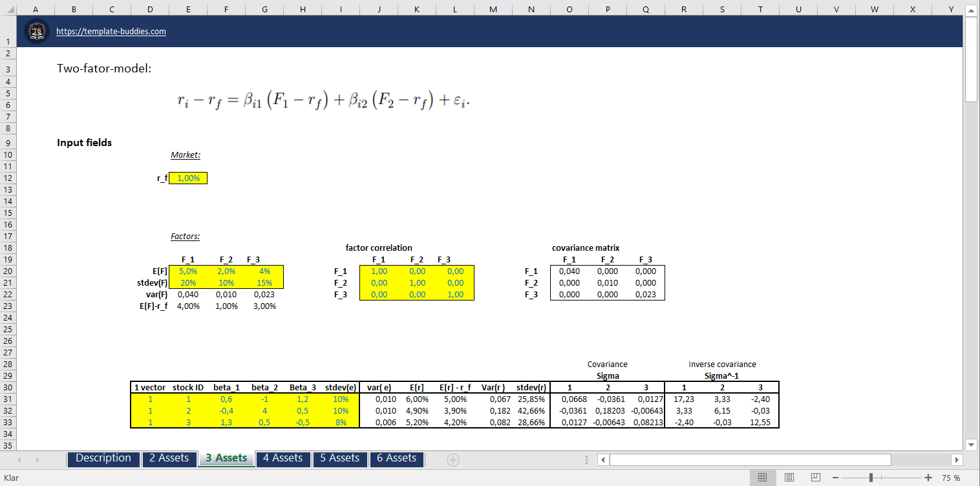Image resolution: width=980 pixels, height=486 pixels.
Task: Click horizontal scrollbar right arrow
Action: [957, 460]
